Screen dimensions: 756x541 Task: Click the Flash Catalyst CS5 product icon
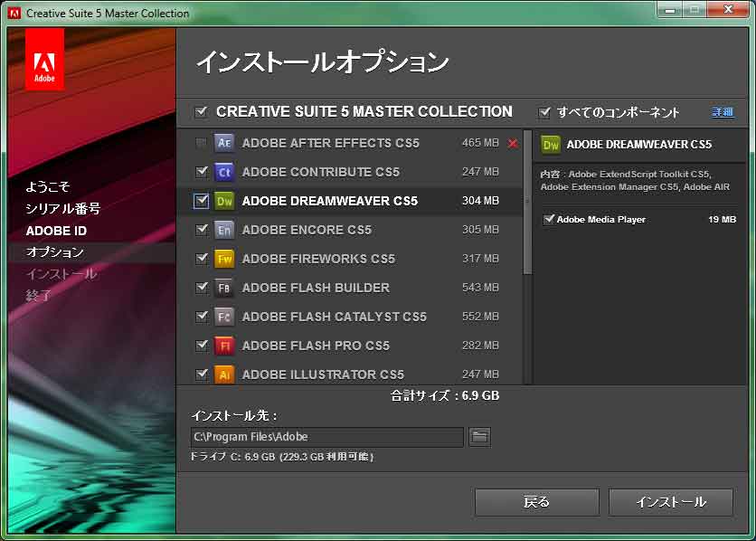point(224,317)
